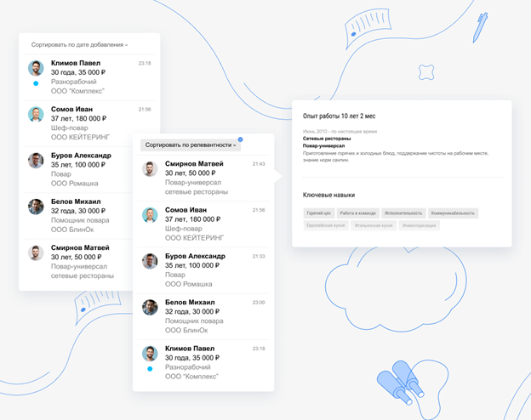This screenshot has height=420, width=531.
Task: Click the blue status dot under Климов Павел in the date-sorted list
Action: (x=36, y=83)
